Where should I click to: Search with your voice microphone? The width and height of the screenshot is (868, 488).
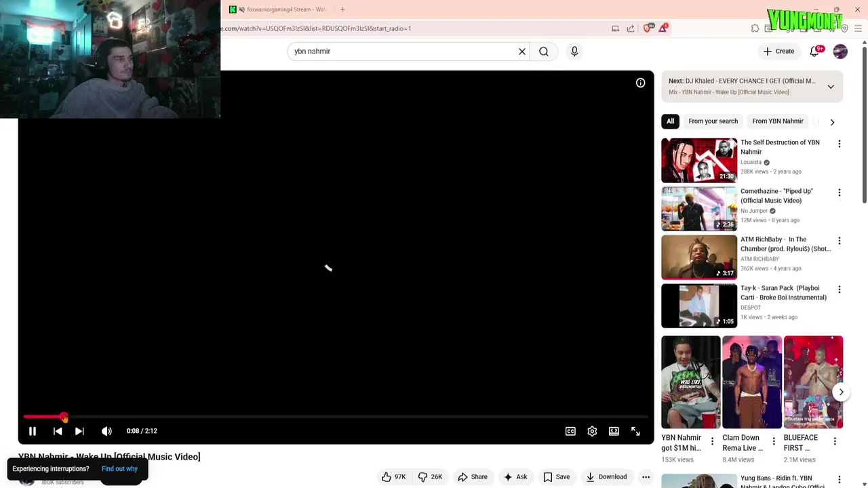click(x=574, y=52)
